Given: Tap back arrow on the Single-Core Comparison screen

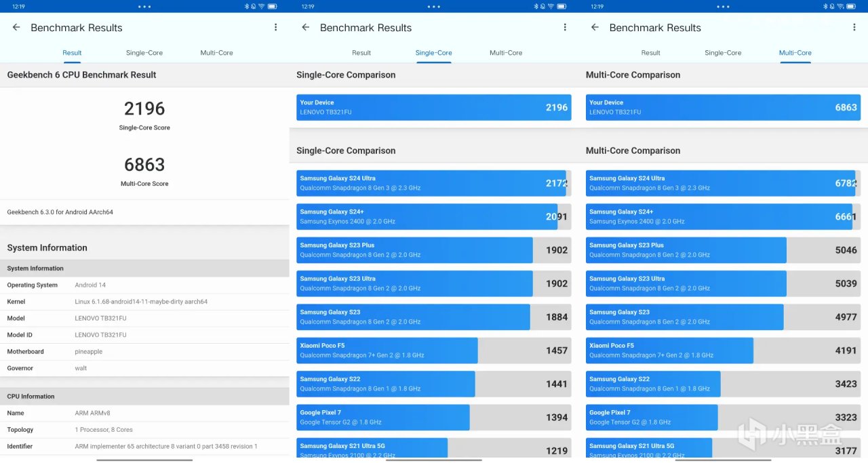Looking at the screenshot, I should point(306,28).
